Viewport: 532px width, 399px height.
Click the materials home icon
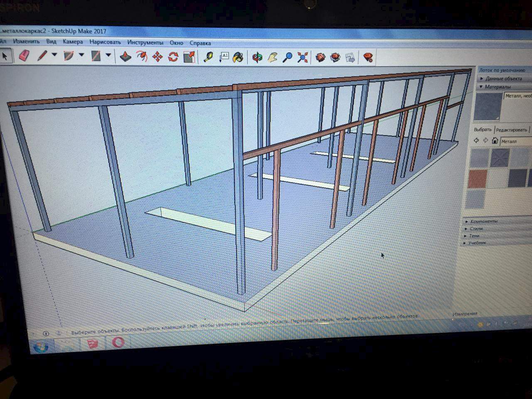pos(495,140)
